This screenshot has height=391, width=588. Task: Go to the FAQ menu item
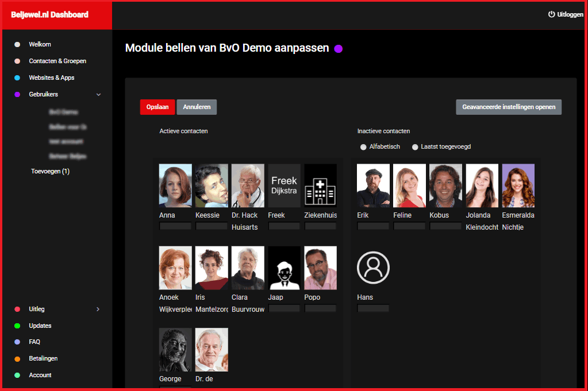34,342
